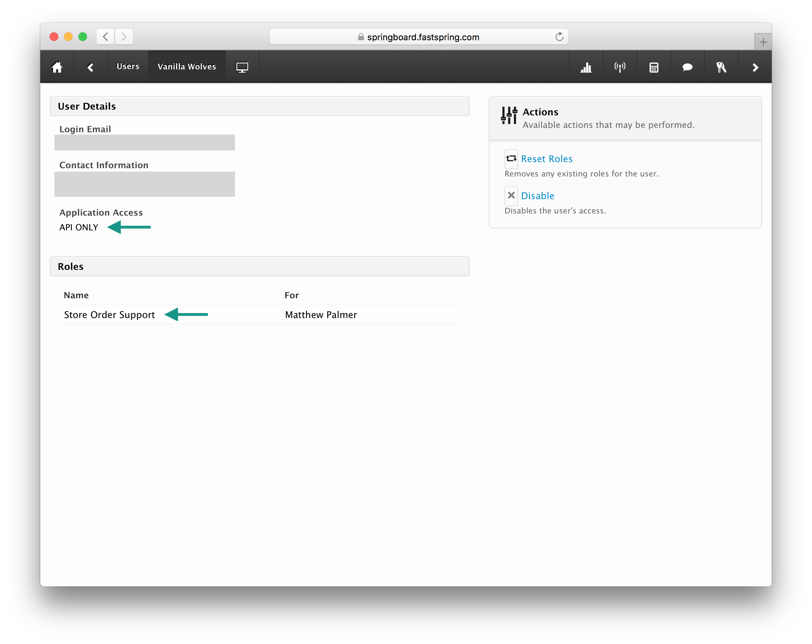Click the keys account icon
This screenshot has height=644, width=812.
point(721,67)
